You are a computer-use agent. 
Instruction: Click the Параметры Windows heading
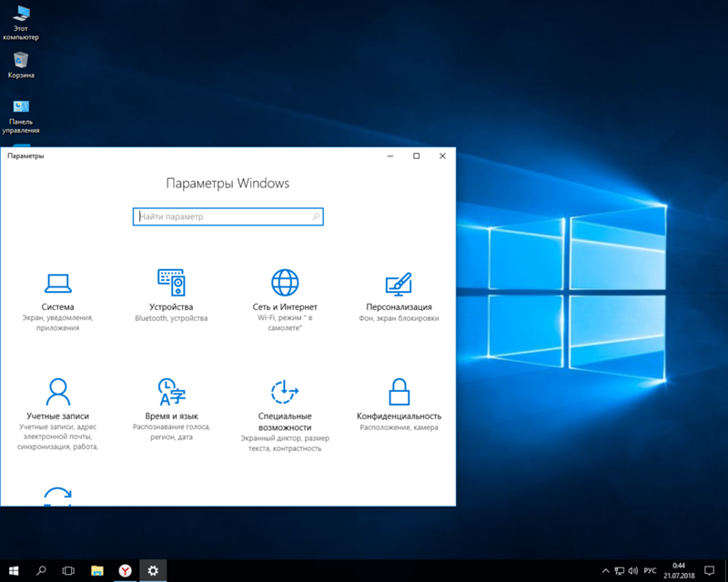[227, 184]
